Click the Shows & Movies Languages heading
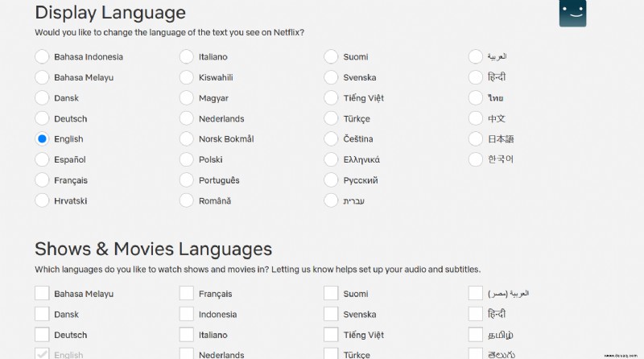This screenshot has height=359, width=644. click(x=154, y=249)
